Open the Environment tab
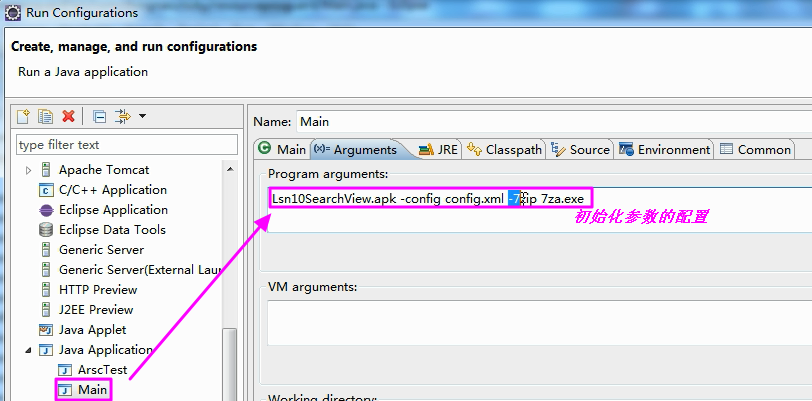812x401 pixels. tap(664, 149)
